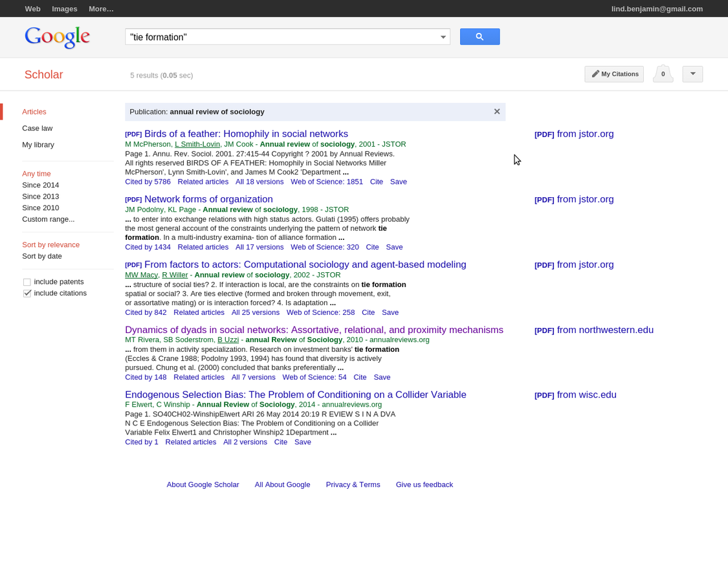Select Articles in the left sidebar
728x582 pixels.
(x=34, y=112)
